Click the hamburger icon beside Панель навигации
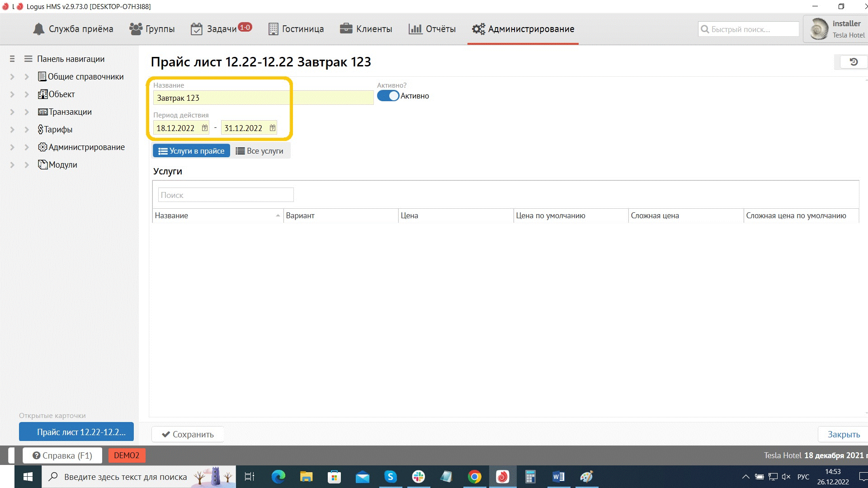Image resolution: width=868 pixels, height=488 pixels. pos(28,59)
